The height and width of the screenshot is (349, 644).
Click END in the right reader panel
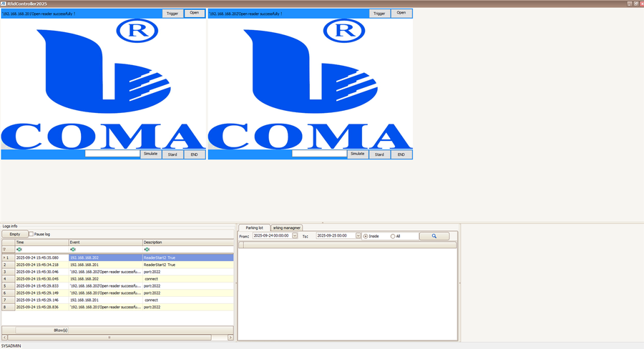401,154
